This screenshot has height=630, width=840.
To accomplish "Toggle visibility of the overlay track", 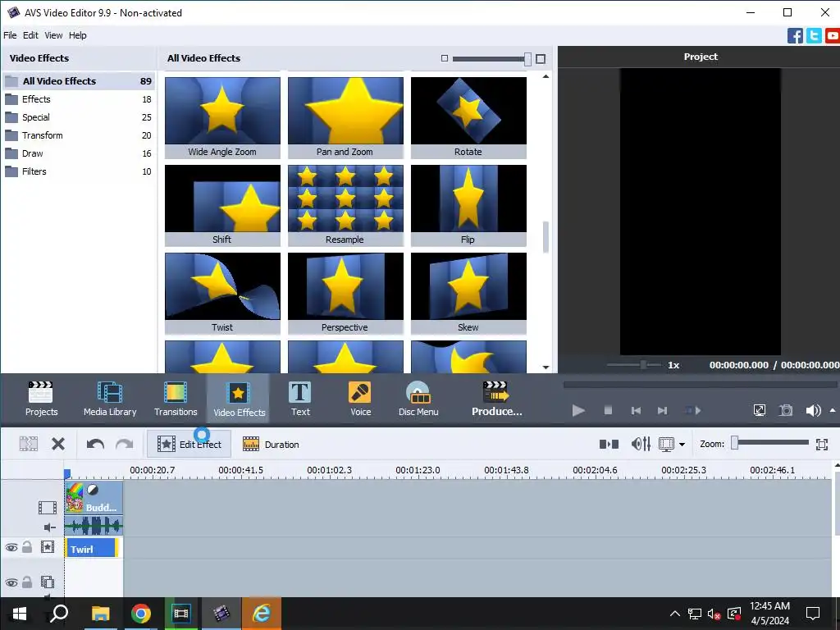I will [x=11, y=582].
